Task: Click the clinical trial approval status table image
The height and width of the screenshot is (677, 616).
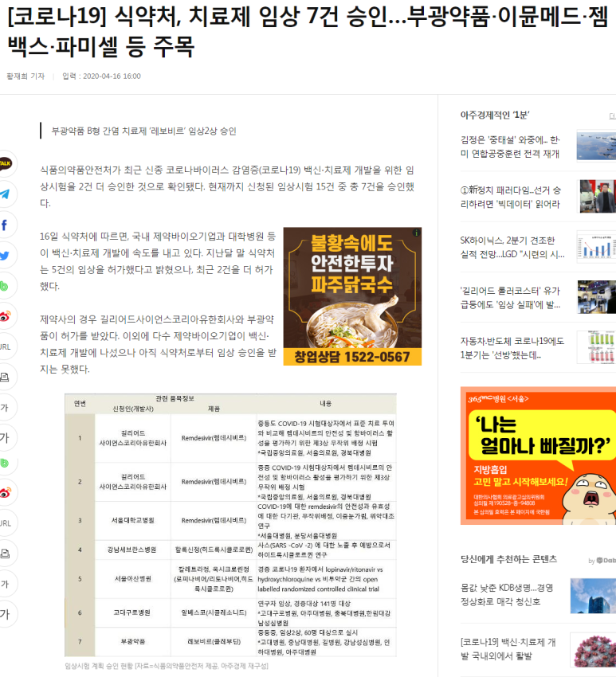Action: click(230, 525)
